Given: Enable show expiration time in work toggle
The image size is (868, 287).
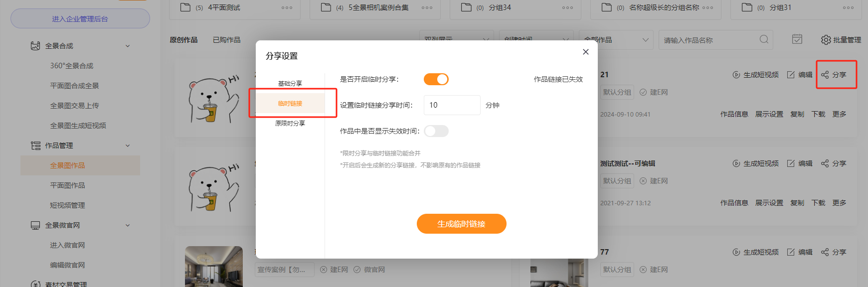Looking at the screenshot, I should 436,131.
